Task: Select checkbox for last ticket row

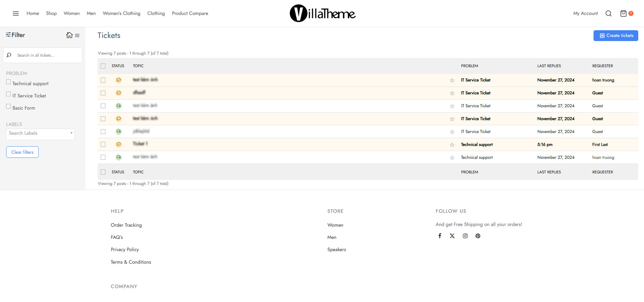Action: pyautogui.click(x=103, y=157)
